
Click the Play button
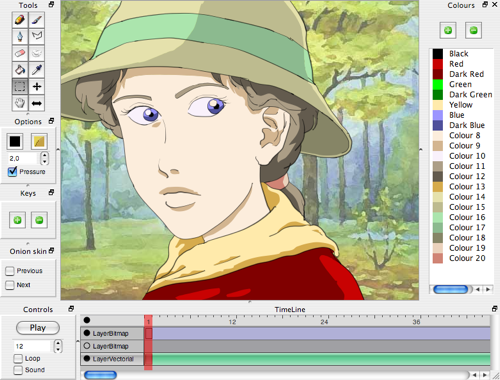click(38, 328)
